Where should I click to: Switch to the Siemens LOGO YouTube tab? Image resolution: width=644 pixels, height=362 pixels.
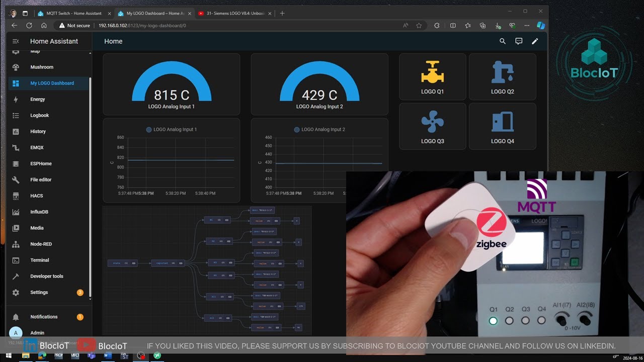234,13
